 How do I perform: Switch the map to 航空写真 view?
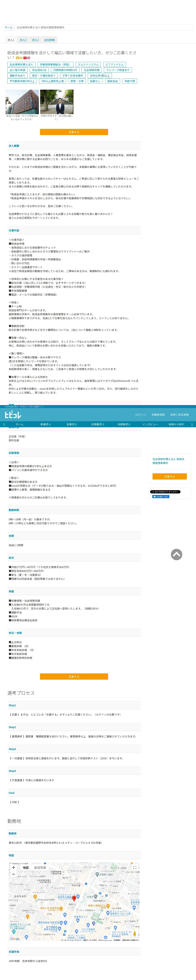pos(40,868)
